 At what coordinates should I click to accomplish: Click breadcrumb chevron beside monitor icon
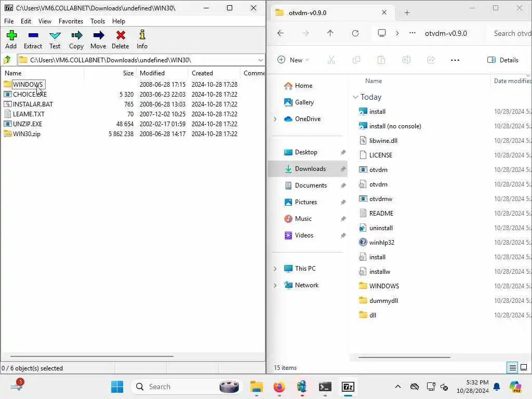pyautogui.click(x=397, y=33)
